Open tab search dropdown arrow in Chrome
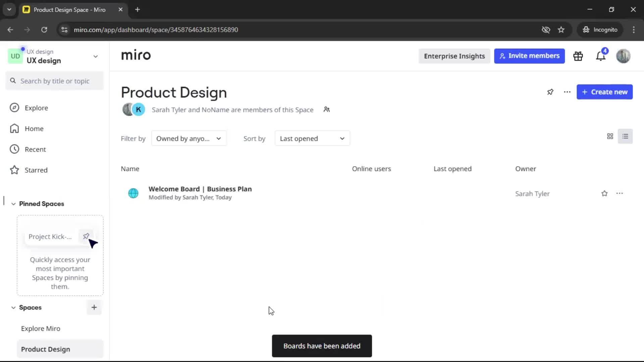 tap(9, 10)
